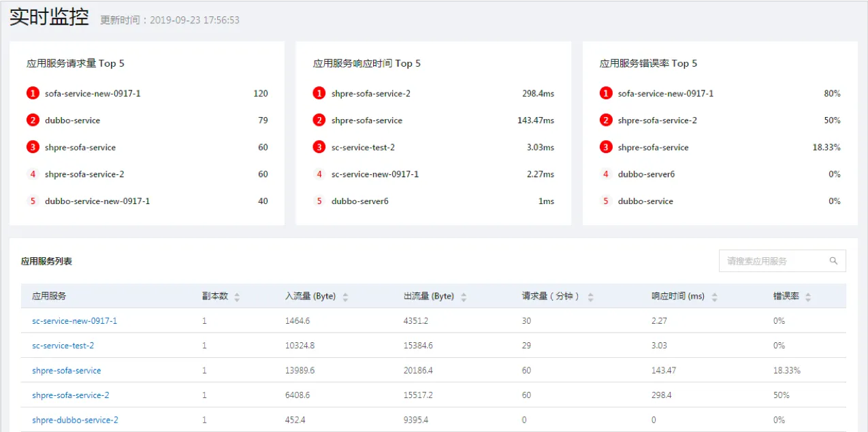Click the 120 request count value

coord(261,93)
